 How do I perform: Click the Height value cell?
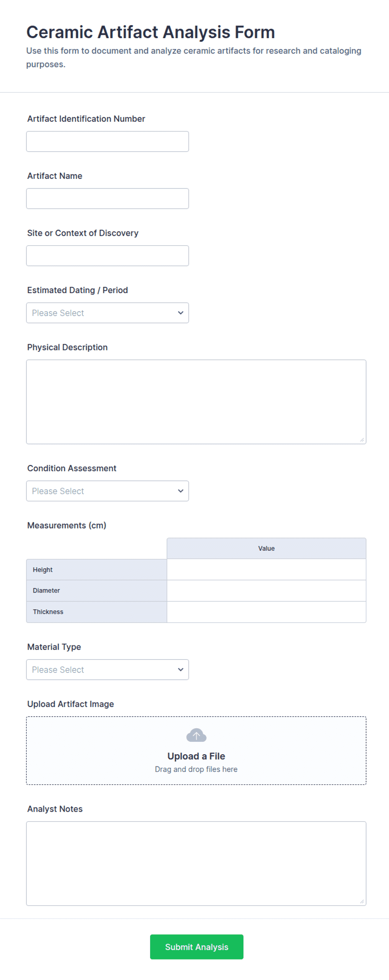pos(266,570)
